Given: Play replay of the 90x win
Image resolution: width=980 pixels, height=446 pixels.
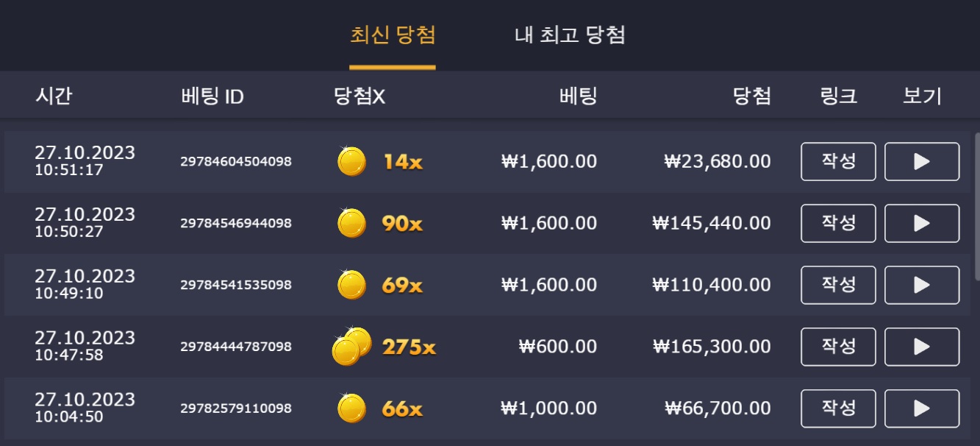Looking at the screenshot, I should [x=922, y=224].
